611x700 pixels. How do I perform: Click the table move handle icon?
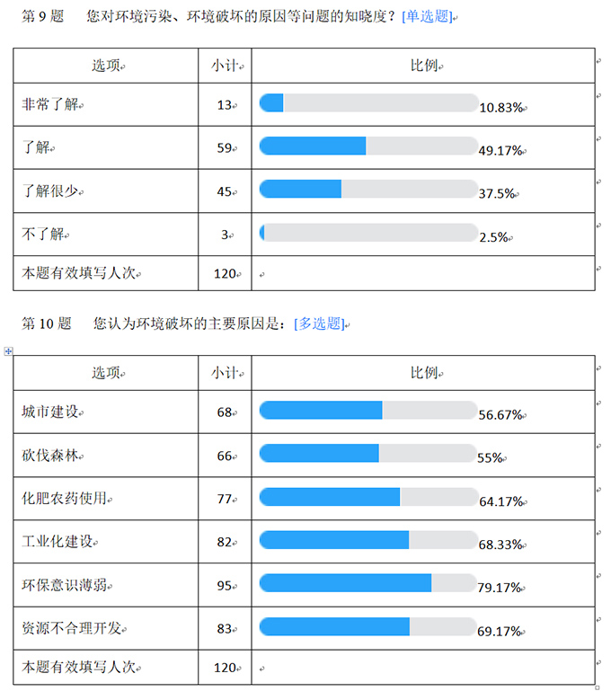8,351
